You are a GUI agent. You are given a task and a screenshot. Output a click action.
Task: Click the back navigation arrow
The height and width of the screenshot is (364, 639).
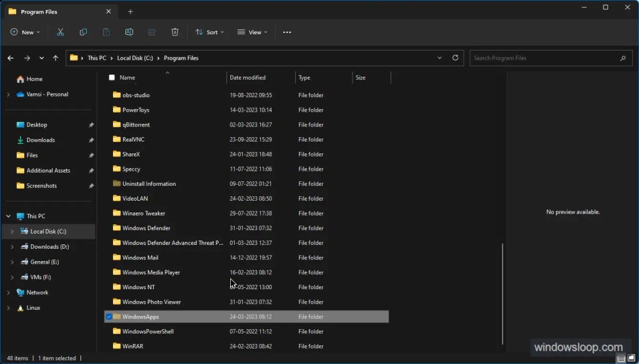pyautogui.click(x=11, y=57)
